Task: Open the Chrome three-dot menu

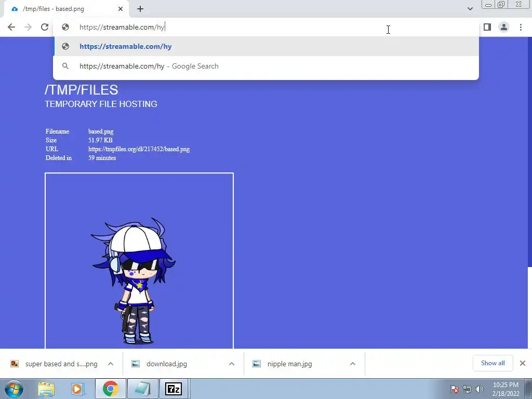Action: tap(521, 27)
